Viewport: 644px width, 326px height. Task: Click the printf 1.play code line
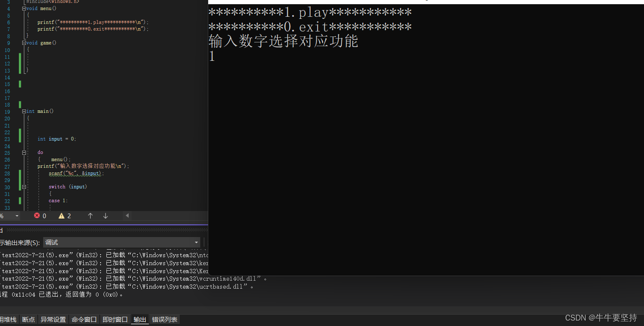click(93, 22)
